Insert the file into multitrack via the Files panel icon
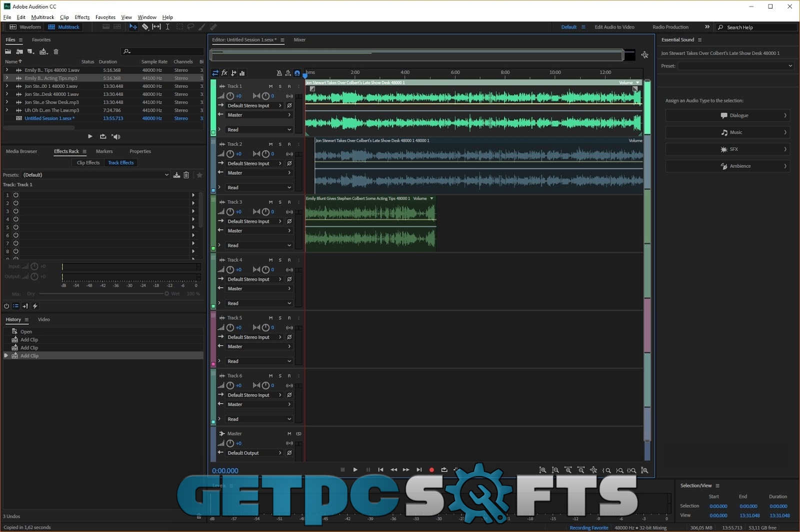This screenshot has height=532, width=800. (43, 51)
